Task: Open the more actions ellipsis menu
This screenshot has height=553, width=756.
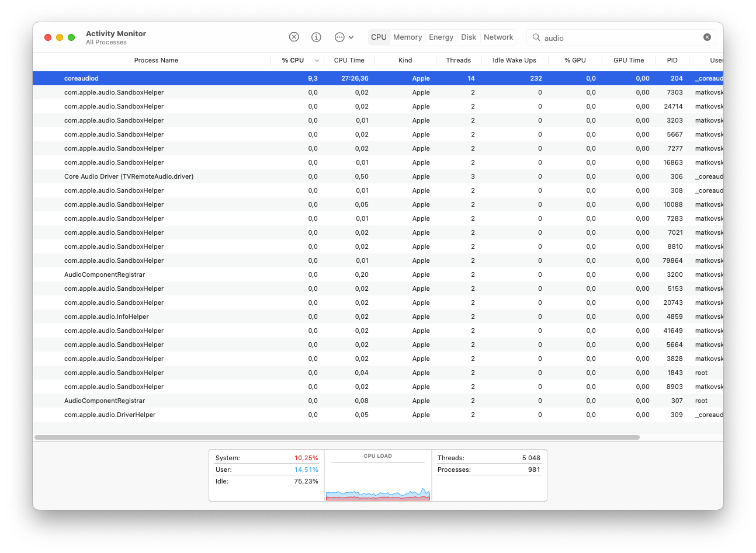Action: [x=344, y=37]
